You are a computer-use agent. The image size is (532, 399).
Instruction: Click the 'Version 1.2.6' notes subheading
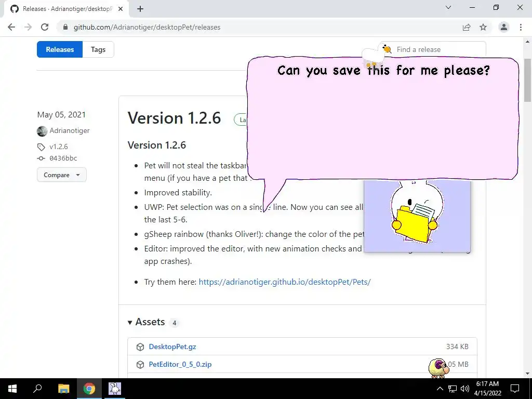pos(157,145)
